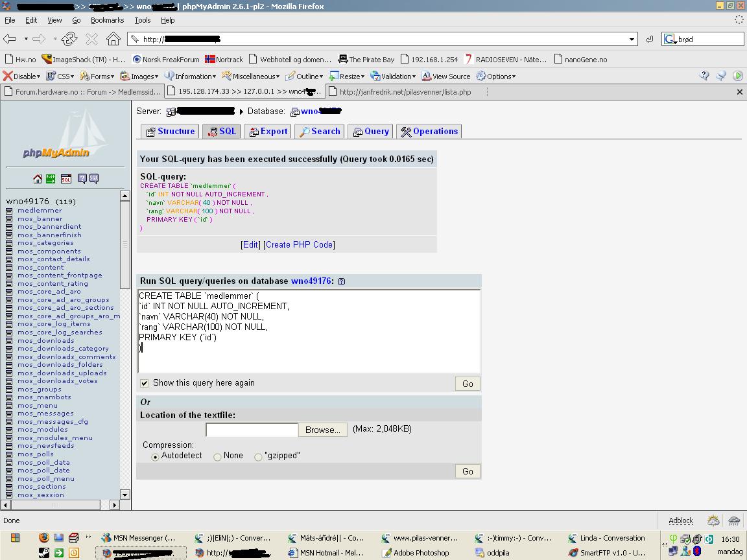Open the Outline dropdown in developer toolbar

point(304,76)
